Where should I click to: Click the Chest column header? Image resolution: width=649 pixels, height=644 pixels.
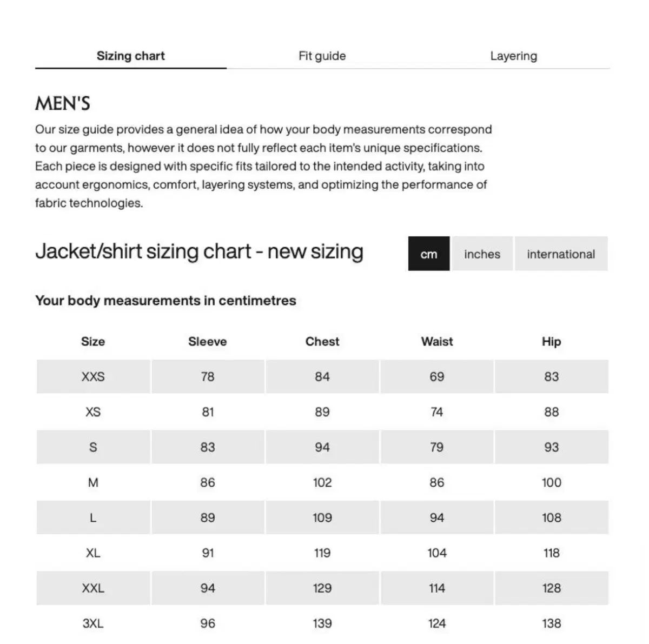322,342
